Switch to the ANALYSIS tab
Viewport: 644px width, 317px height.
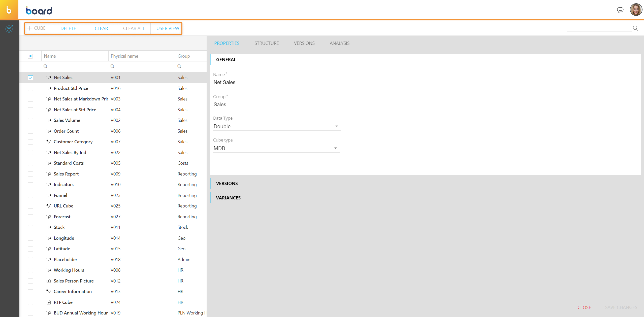(339, 43)
